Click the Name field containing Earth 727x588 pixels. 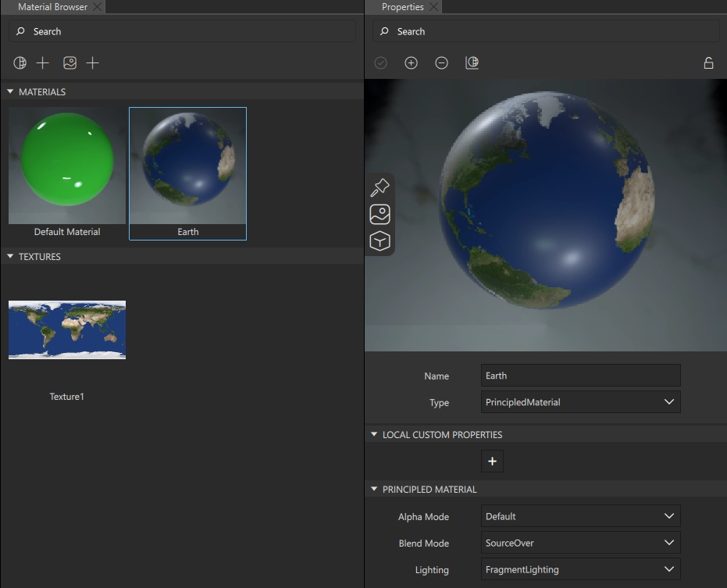(x=580, y=376)
